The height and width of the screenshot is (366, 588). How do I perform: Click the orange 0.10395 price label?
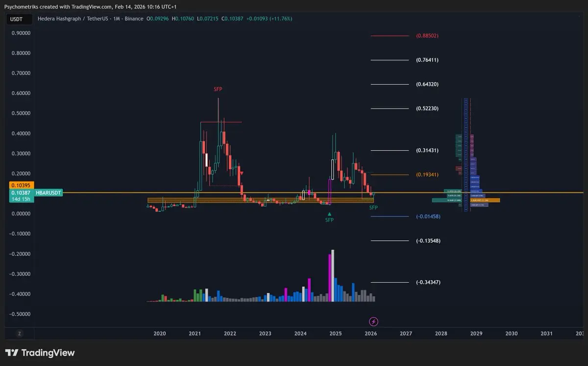coord(21,186)
